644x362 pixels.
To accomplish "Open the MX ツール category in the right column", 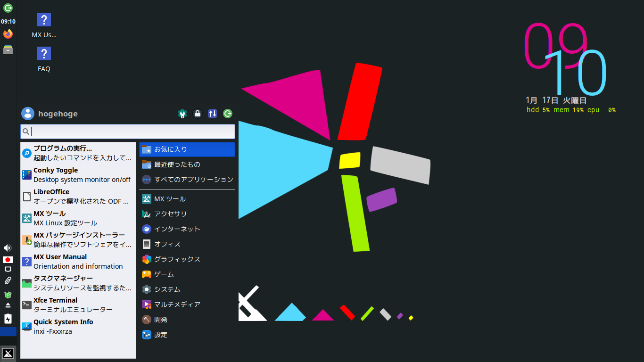I will [187, 199].
